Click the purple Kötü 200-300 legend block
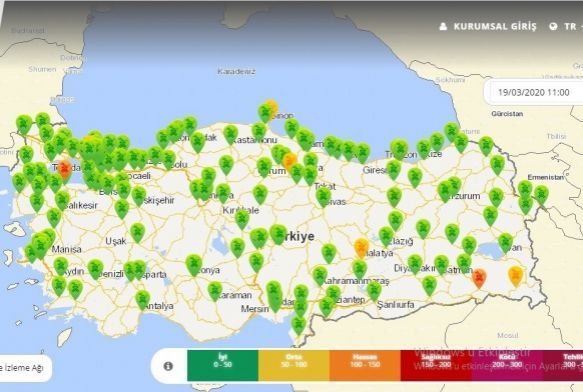Viewport: 583px width, 392px height. (x=507, y=365)
